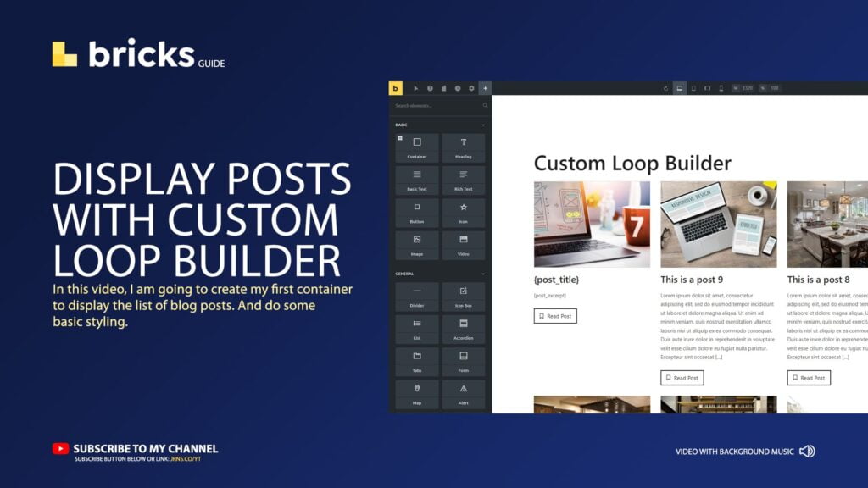Click the plus add-elements icon
The width and height of the screenshot is (868, 488).
click(x=485, y=88)
